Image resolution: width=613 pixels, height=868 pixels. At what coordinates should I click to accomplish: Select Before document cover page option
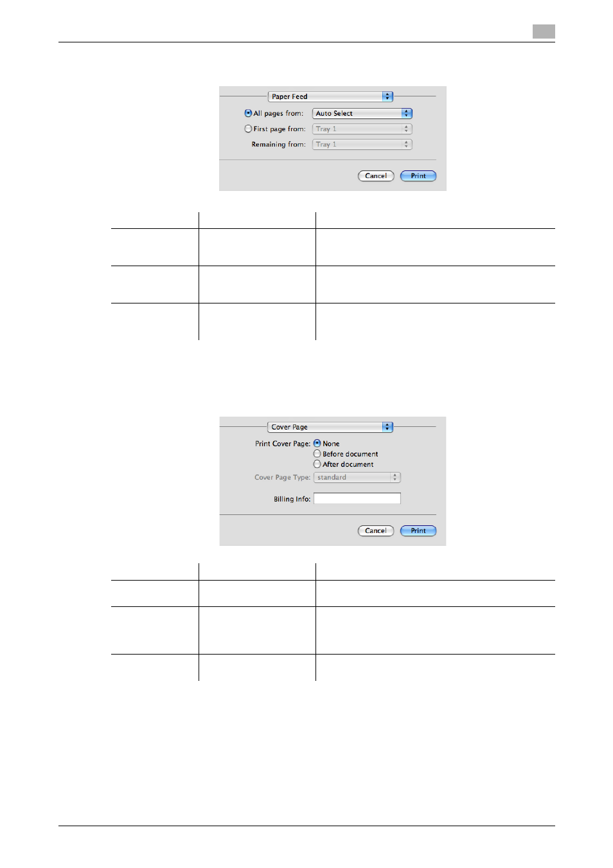point(317,454)
